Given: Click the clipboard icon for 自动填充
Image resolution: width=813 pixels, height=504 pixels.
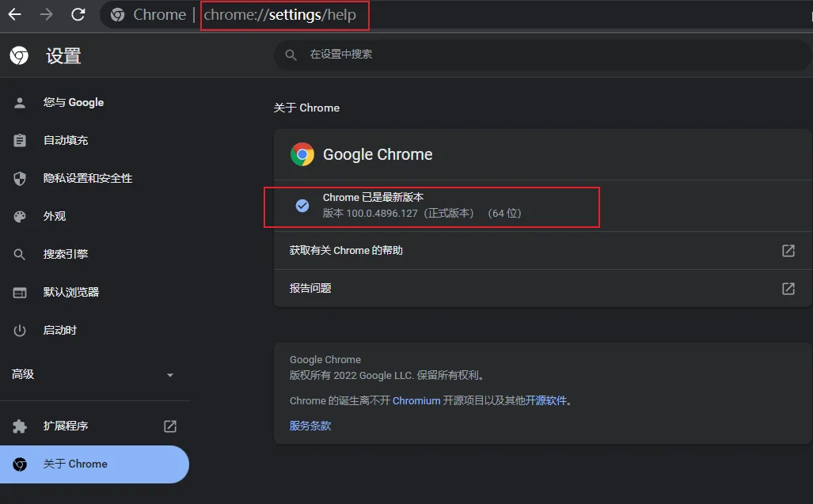Looking at the screenshot, I should click(x=20, y=141).
